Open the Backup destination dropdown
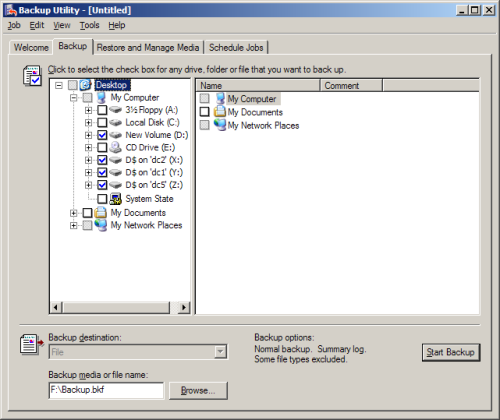The height and width of the screenshot is (420, 500). pyautogui.click(x=220, y=352)
